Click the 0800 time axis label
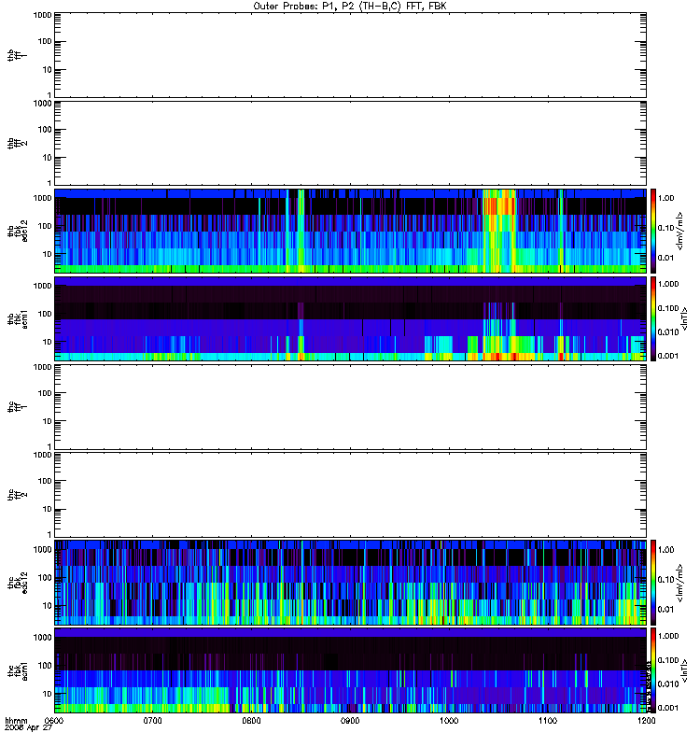 tap(251, 721)
